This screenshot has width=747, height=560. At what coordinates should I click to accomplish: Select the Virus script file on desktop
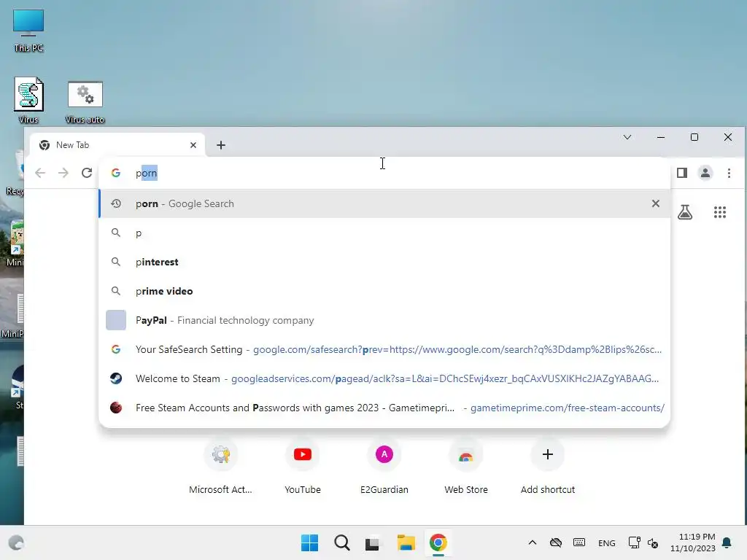tap(28, 101)
